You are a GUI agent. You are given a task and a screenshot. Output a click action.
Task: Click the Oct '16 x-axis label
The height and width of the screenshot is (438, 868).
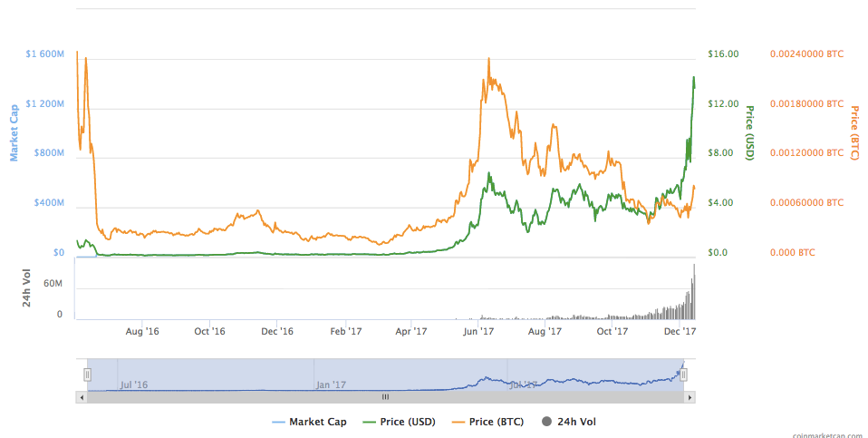coord(210,331)
